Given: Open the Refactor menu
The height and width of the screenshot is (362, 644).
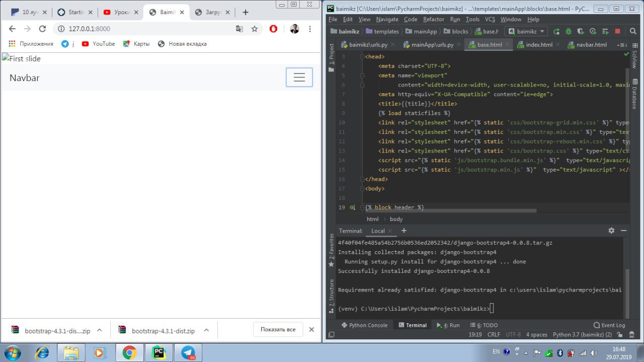Looking at the screenshot, I should click(x=433, y=19).
